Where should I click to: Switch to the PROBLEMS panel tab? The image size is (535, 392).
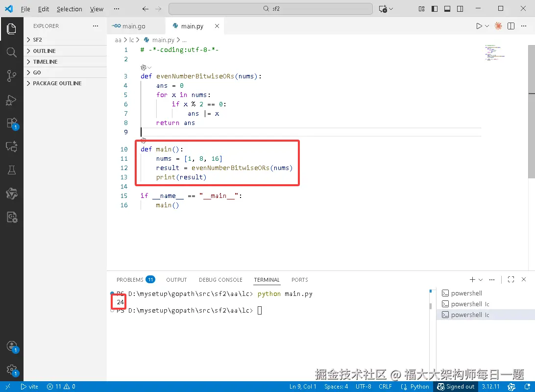pyautogui.click(x=135, y=279)
